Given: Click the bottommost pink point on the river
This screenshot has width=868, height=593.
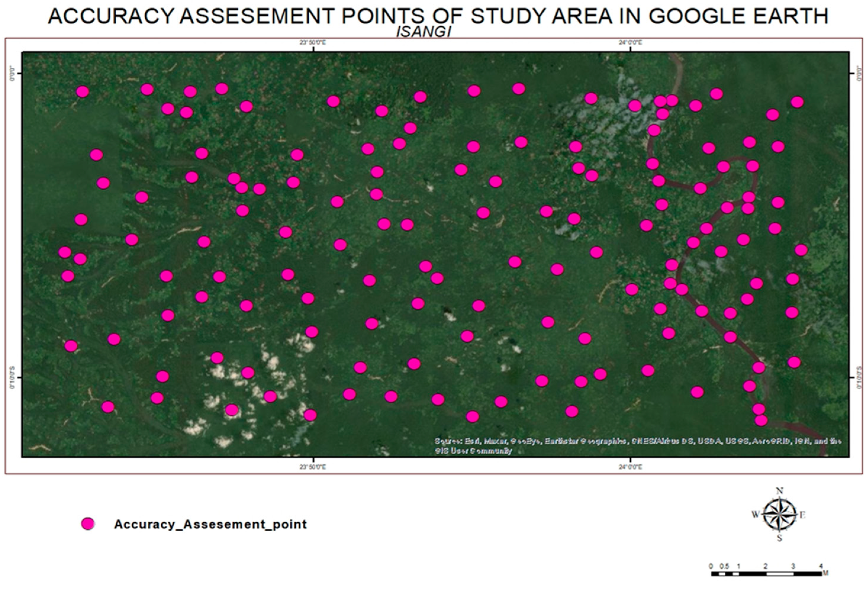Looking at the screenshot, I should click(761, 420).
